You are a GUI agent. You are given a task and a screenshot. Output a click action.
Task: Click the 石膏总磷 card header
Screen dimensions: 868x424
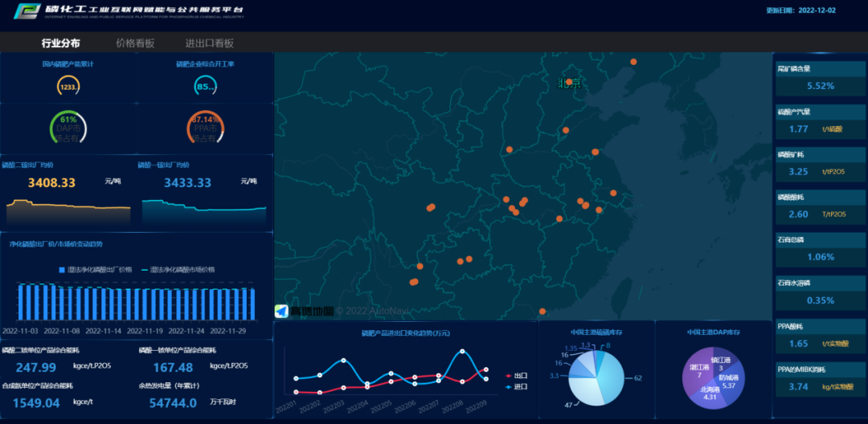pos(821,240)
